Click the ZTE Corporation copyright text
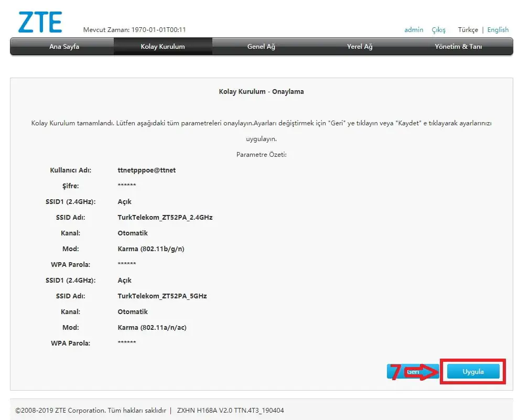 point(91,411)
